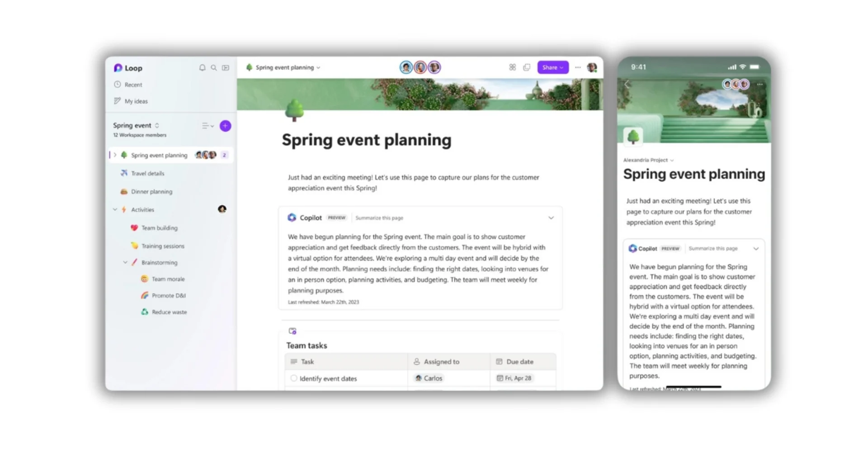Collapse the Activities section
This screenshot has height=456, width=868.
(x=115, y=209)
